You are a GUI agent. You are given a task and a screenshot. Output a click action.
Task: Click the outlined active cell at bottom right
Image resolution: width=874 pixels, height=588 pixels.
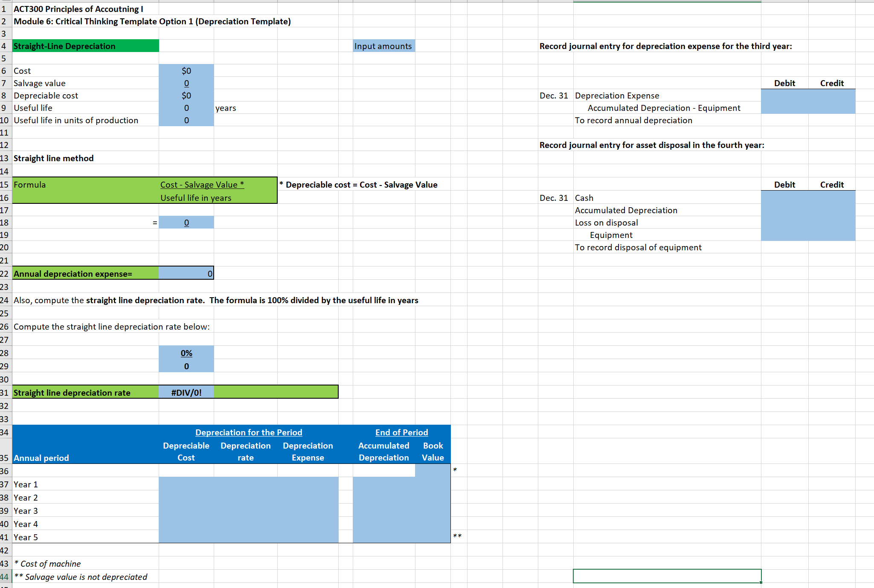(667, 576)
